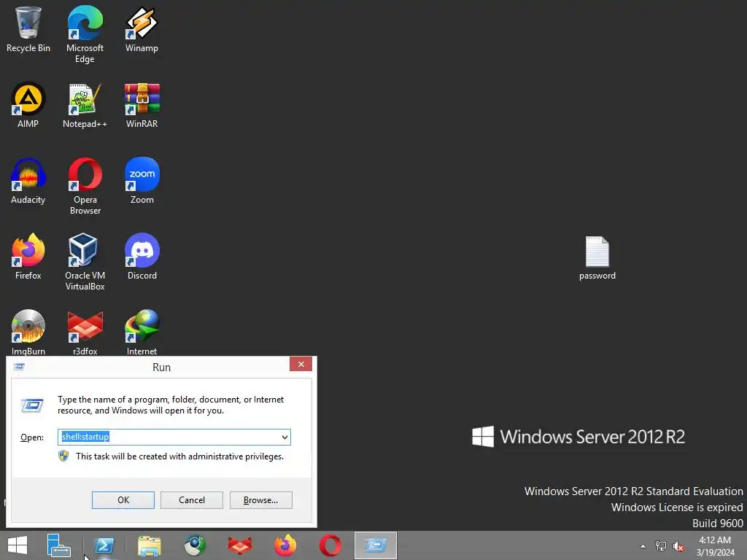This screenshot has height=560, width=747.
Task: Select the Recycle Bin desktop icon
Action: [28, 29]
